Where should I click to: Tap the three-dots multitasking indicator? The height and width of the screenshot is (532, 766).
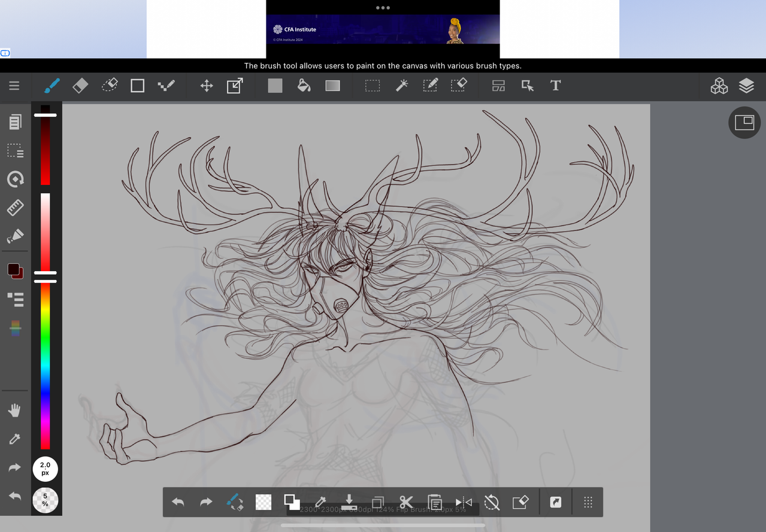point(383,8)
